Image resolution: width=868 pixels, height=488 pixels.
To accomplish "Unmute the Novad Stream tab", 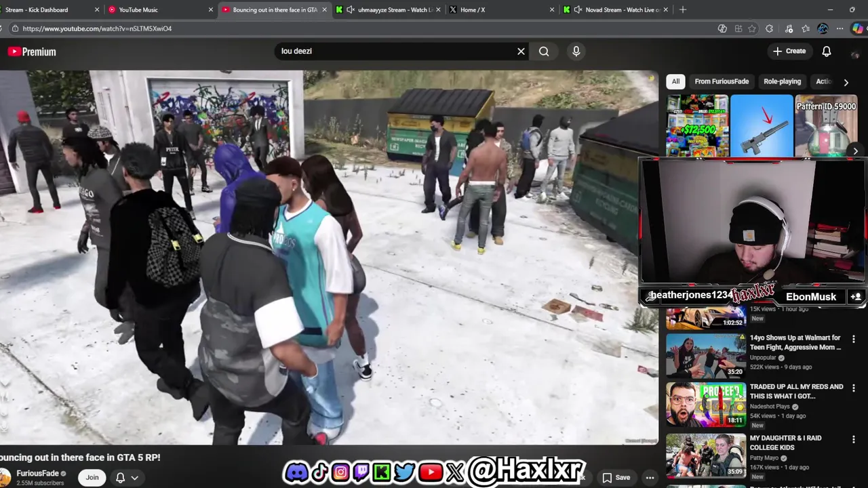I will (578, 9).
